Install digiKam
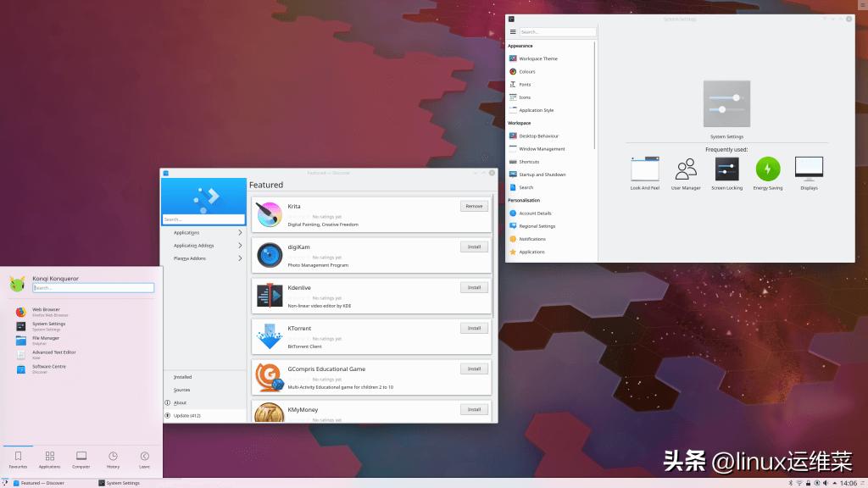The width and height of the screenshot is (868, 488). point(474,247)
